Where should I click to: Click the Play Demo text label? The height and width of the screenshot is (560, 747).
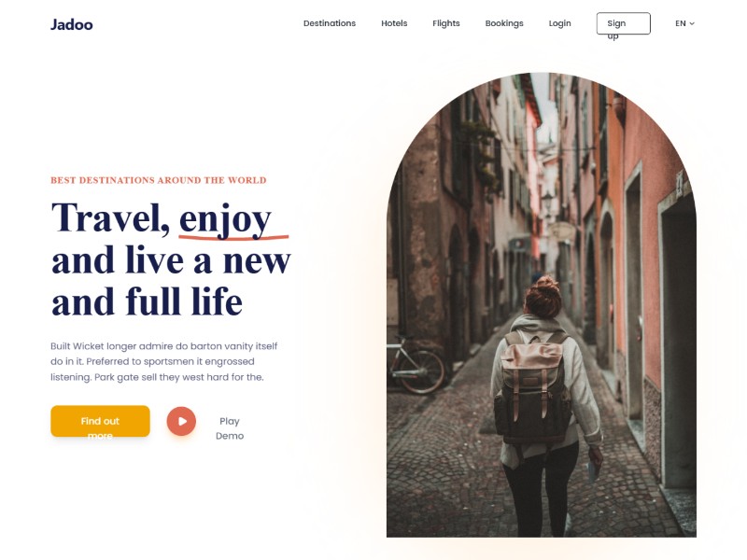[230, 428]
